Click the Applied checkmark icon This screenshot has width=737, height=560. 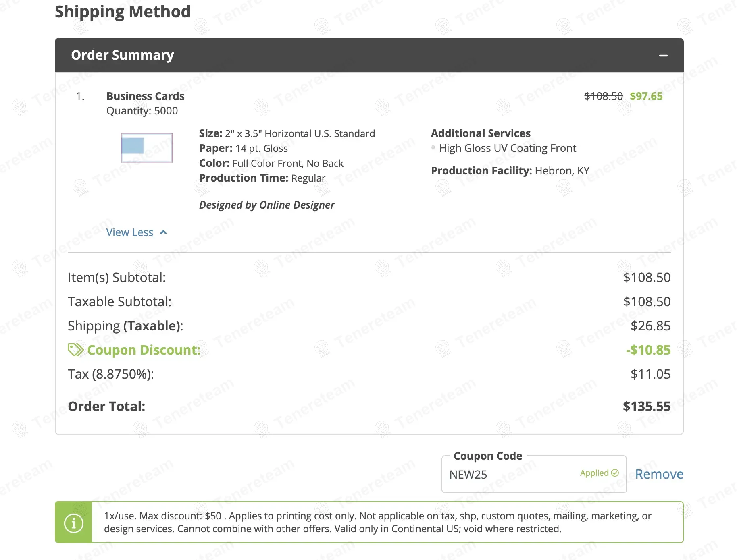point(615,473)
